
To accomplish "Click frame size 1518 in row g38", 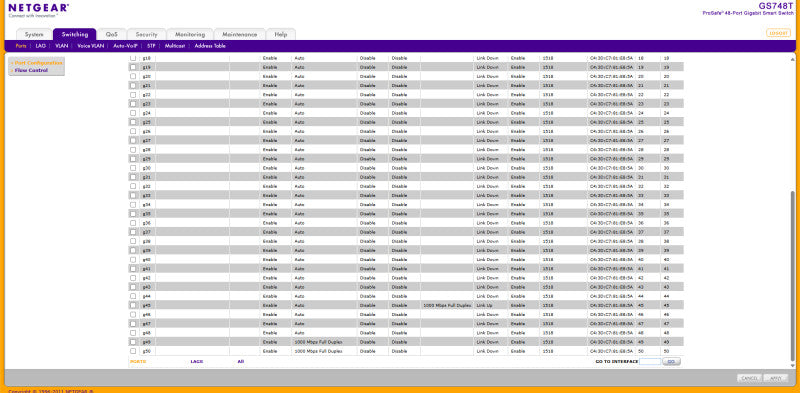I will pyautogui.click(x=547, y=241).
